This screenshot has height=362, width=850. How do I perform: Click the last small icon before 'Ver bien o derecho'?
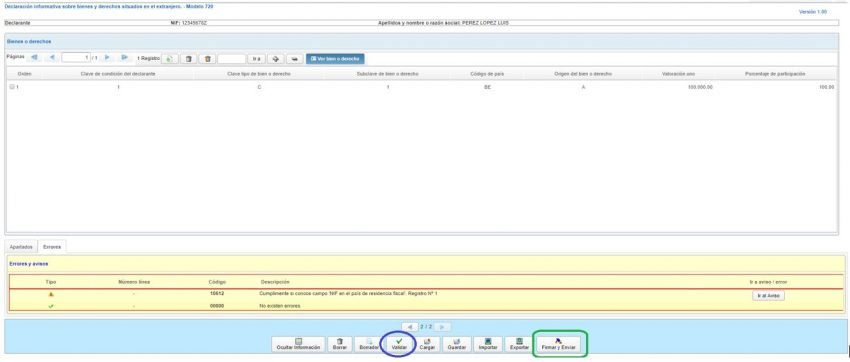[x=294, y=59]
